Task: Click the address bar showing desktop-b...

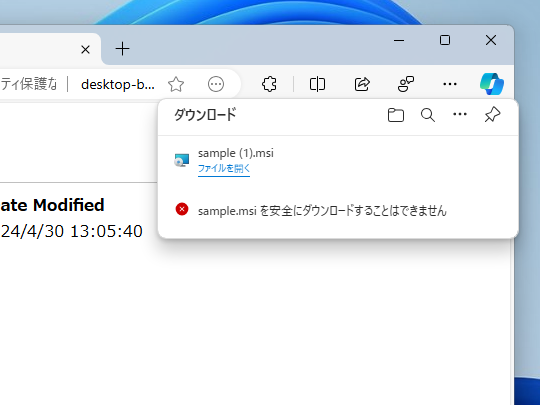Action: pos(117,84)
